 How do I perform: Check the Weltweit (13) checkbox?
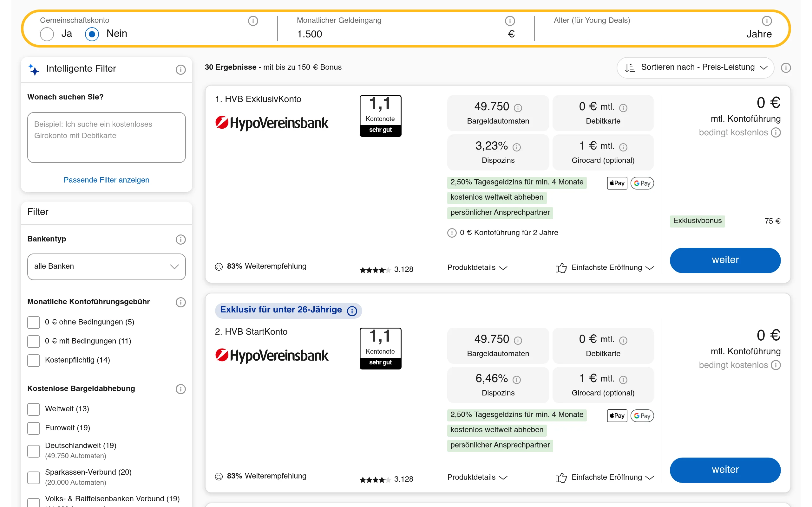34,409
